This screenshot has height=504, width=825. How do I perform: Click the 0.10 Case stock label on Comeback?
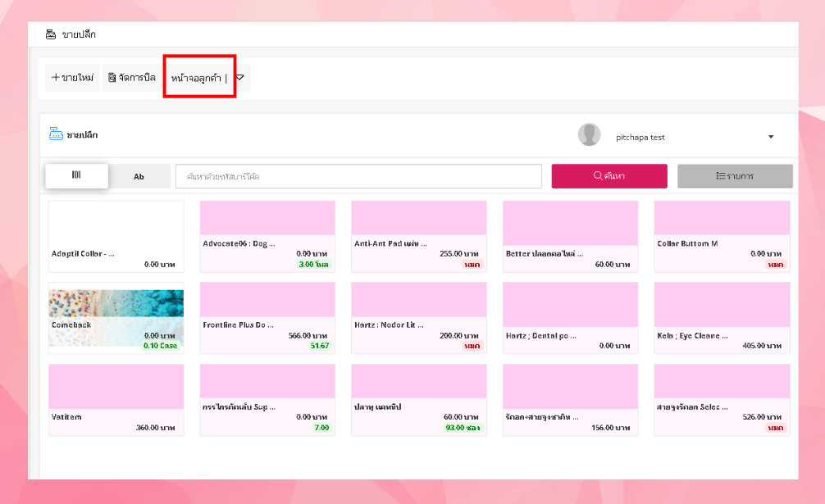pos(161,346)
